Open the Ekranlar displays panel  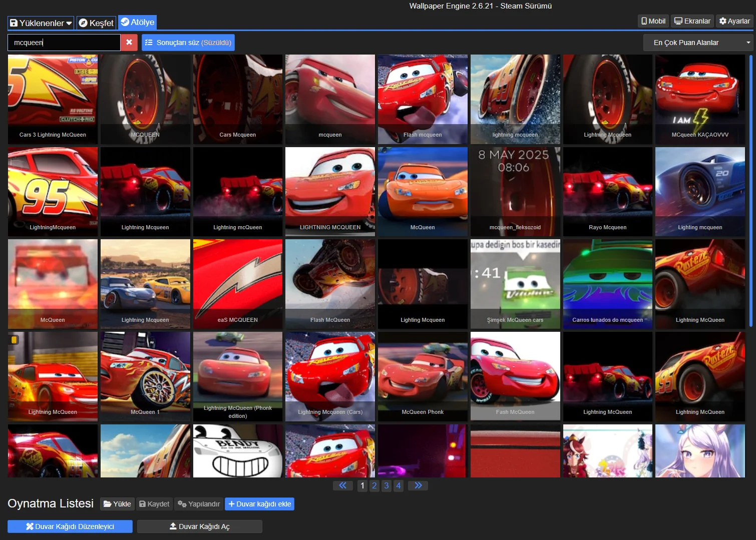click(x=692, y=21)
